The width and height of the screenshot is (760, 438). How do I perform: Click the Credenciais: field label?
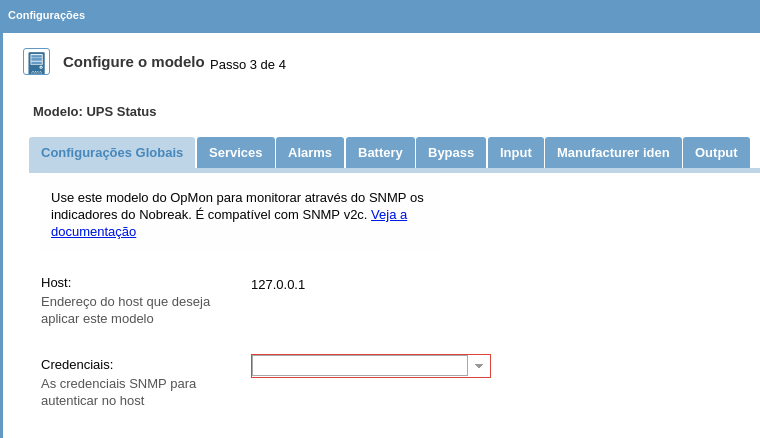point(77,365)
